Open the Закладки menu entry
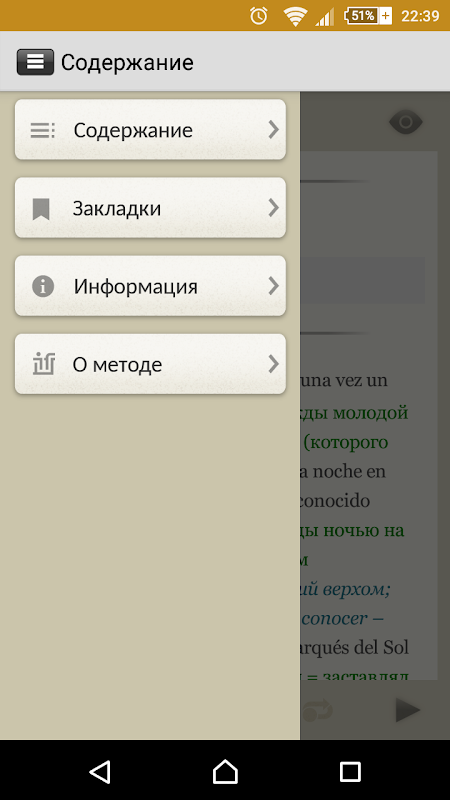Screen dimensions: 450x800 click(150, 208)
